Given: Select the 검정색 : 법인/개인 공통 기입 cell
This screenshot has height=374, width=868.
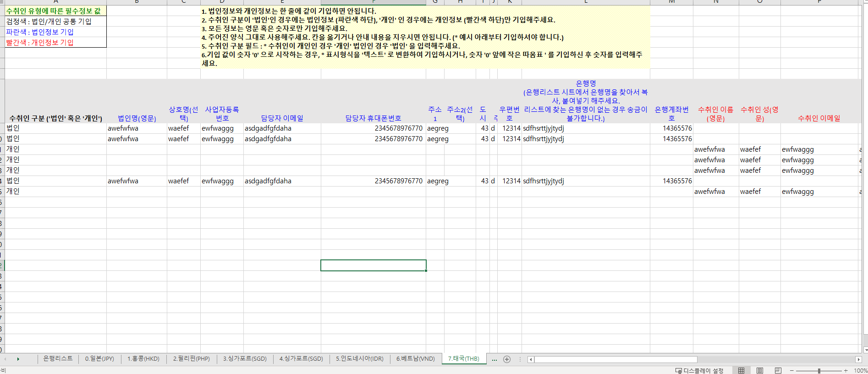Looking at the screenshot, I should point(55,21).
